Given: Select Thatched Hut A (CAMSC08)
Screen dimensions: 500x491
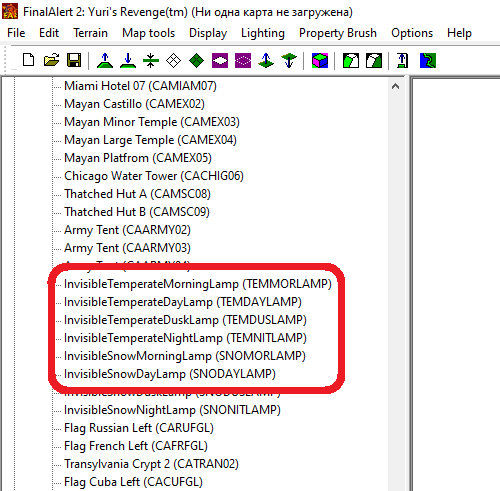Looking at the screenshot, I should (137, 194).
